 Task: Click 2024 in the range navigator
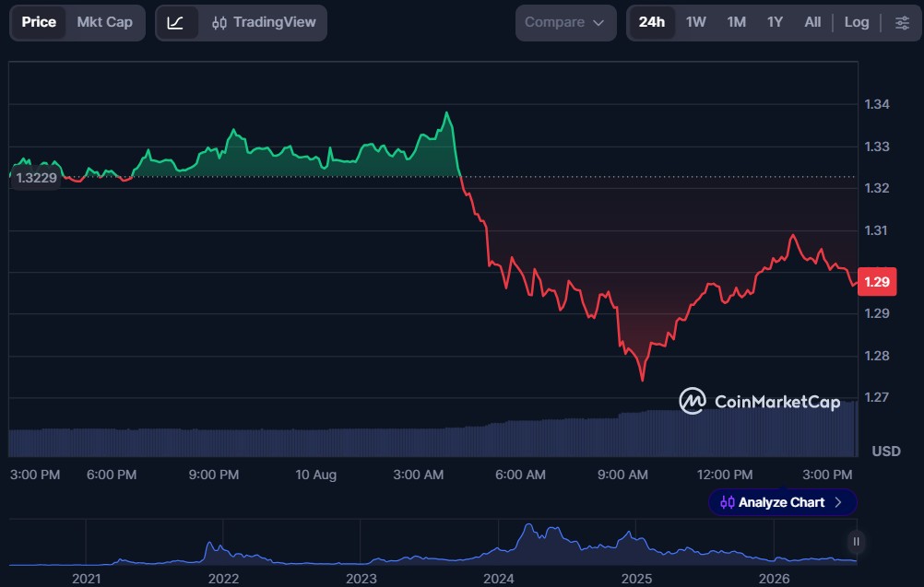(499, 579)
